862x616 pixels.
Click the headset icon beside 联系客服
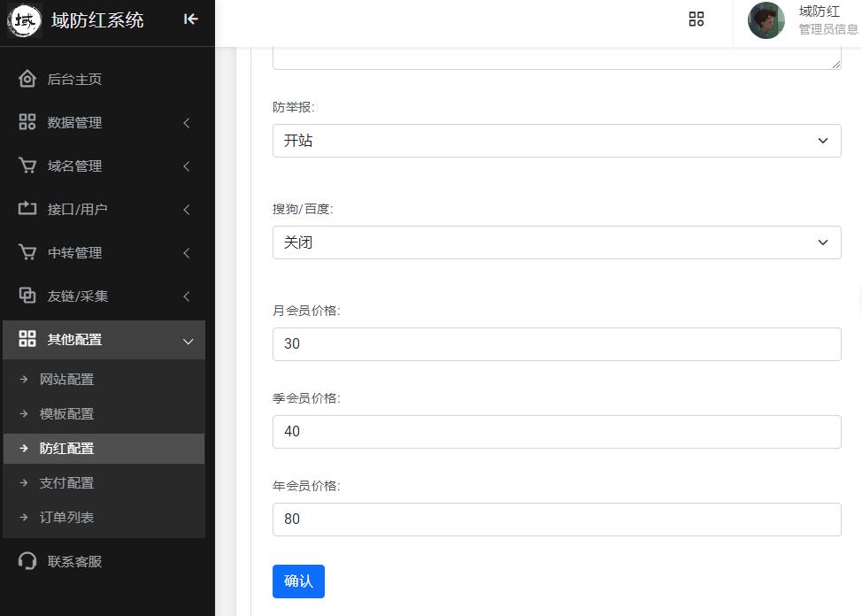coord(27,561)
